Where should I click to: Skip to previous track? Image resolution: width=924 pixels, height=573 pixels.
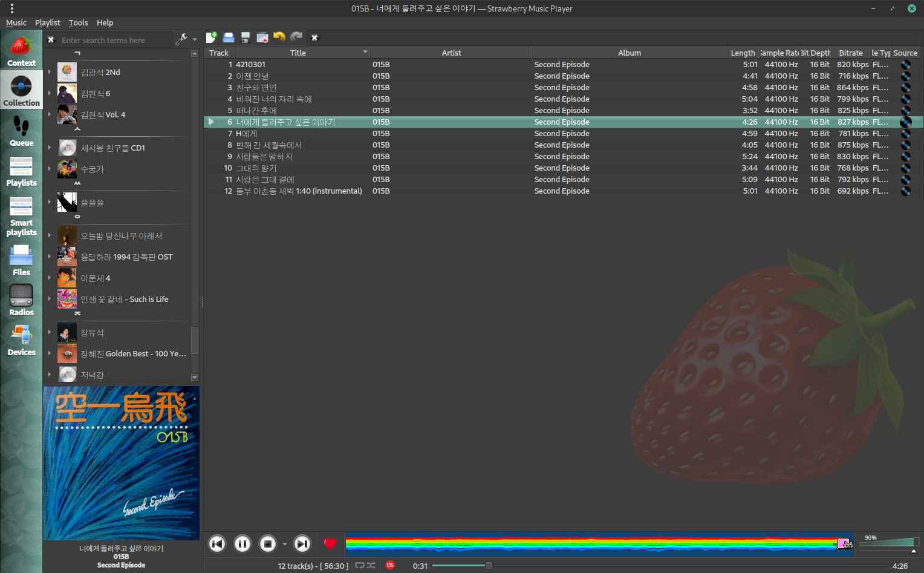(217, 544)
